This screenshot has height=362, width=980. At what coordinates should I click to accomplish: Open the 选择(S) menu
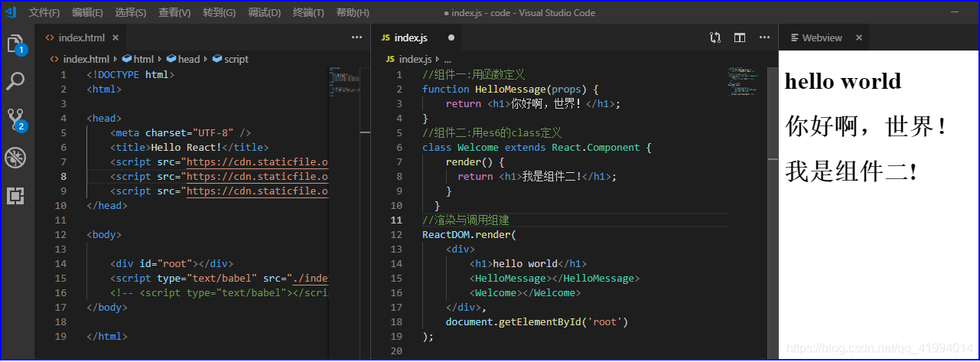tap(131, 13)
